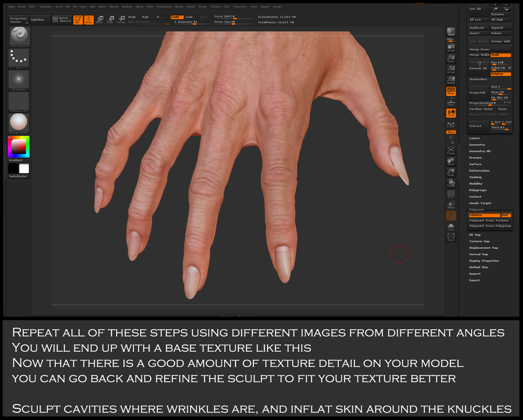Open the Alpha menu
The width and height of the screenshot is (523, 420).
tap(12, 7)
